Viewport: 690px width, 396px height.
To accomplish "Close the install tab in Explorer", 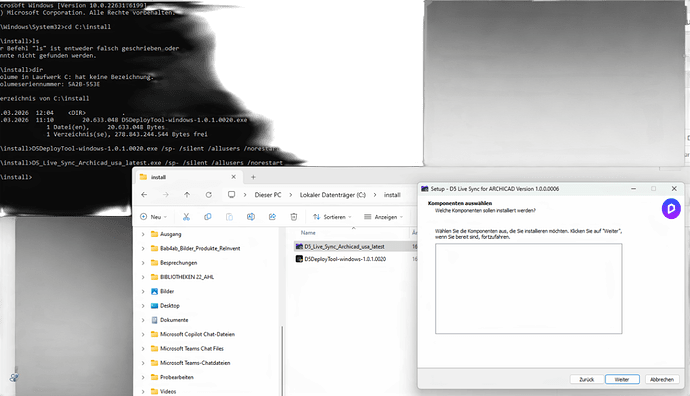I will [234, 177].
